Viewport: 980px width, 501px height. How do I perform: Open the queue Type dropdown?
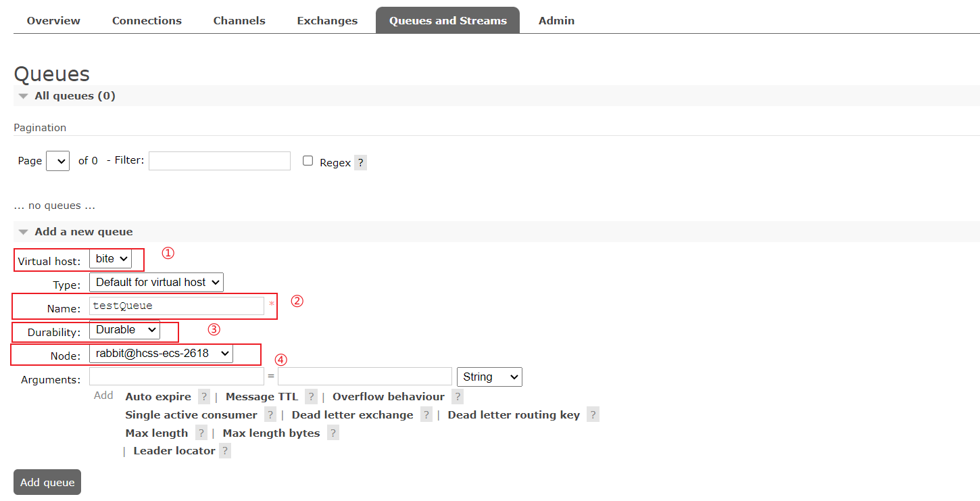click(156, 282)
